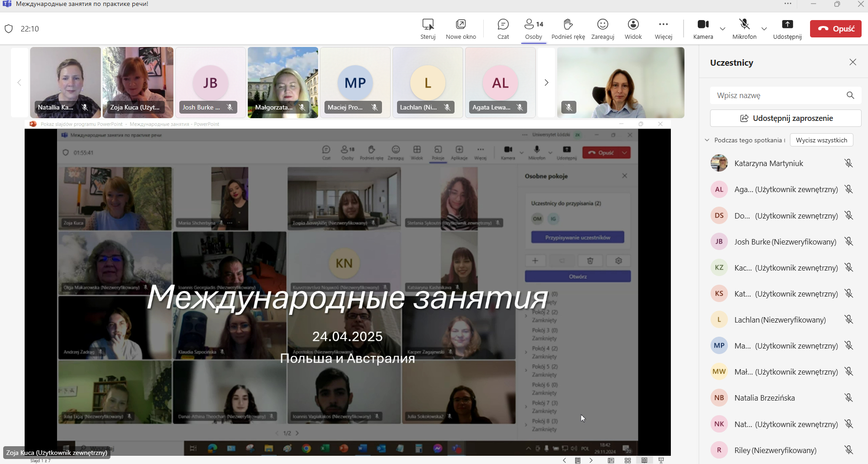Select Natalia Brzezińska in participants list
Viewport: 868px width, 464px height.
[783, 398]
